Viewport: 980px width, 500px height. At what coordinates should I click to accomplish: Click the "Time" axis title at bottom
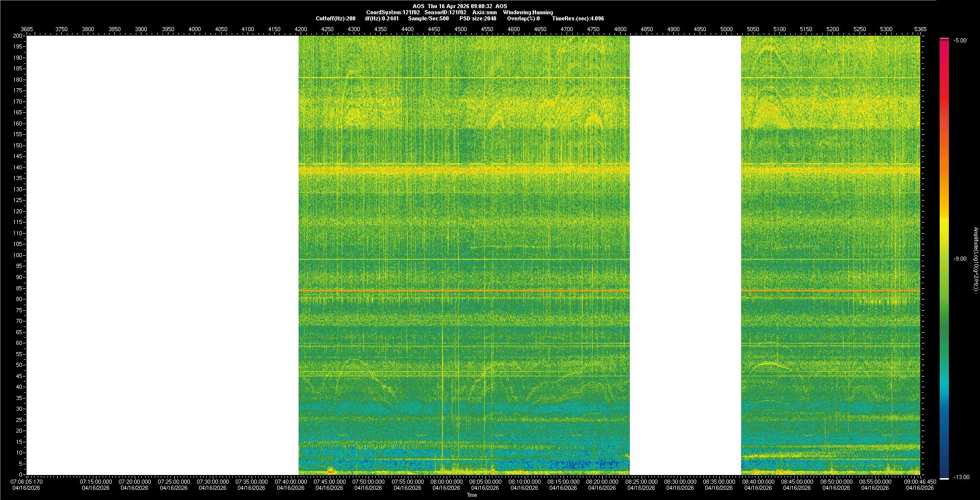coord(472,495)
